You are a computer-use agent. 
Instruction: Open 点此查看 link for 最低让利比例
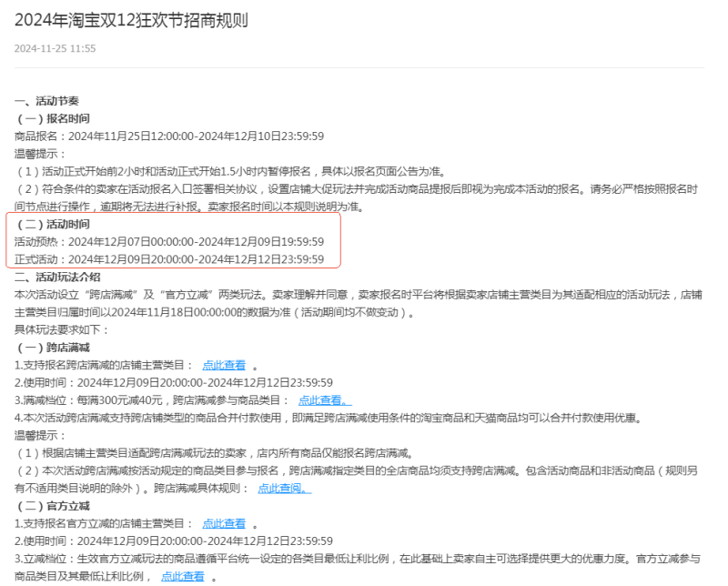(x=183, y=577)
